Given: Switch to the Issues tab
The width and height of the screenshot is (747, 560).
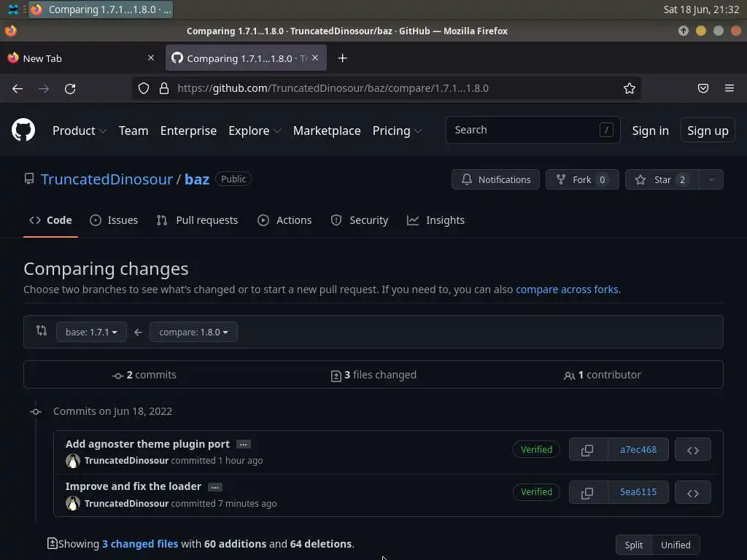Looking at the screenshot, I should (x=114, y=220).
